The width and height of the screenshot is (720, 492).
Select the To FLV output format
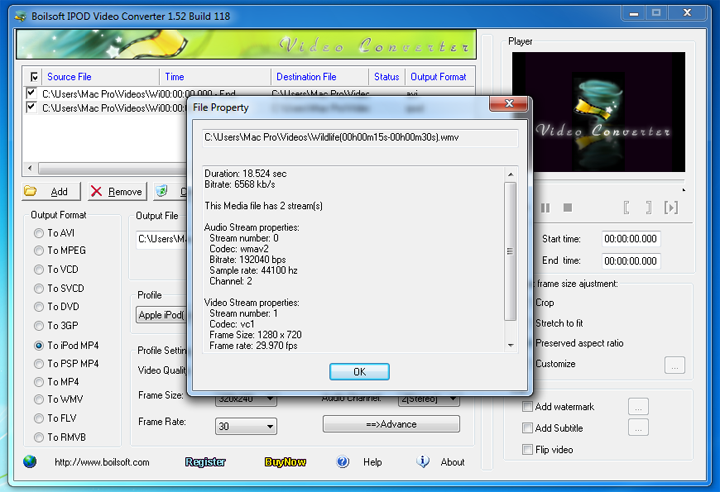pyautogui.click(x=39, y=418)
